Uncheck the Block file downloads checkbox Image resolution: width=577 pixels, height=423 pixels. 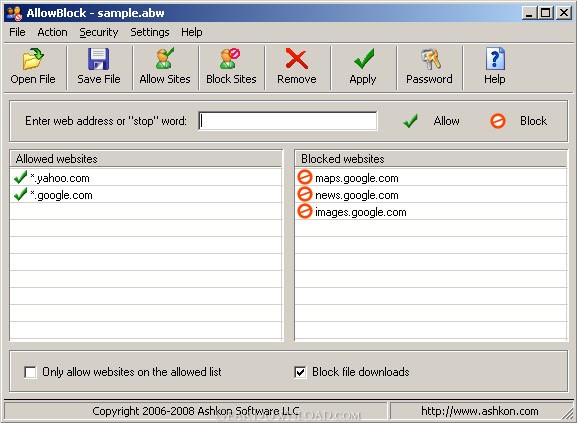[x=300, y=372]
